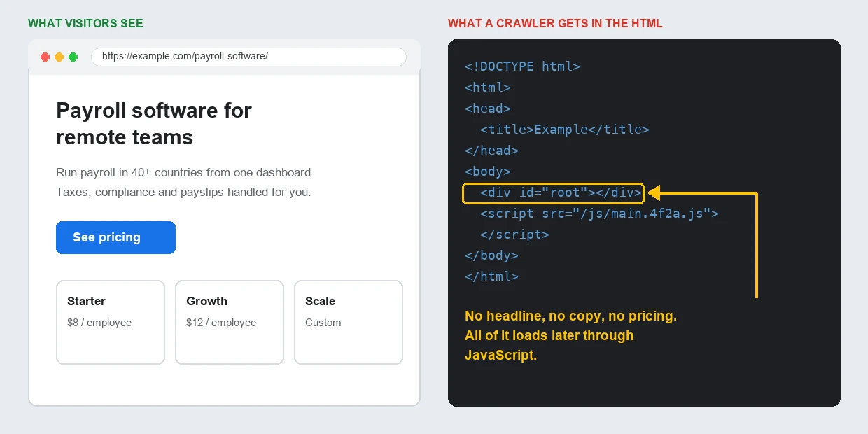Image resolution: width=868 pixels, height=434 pixels.
Task: Click the <title>Example</title> code line
Action: (x=565, y=129)
